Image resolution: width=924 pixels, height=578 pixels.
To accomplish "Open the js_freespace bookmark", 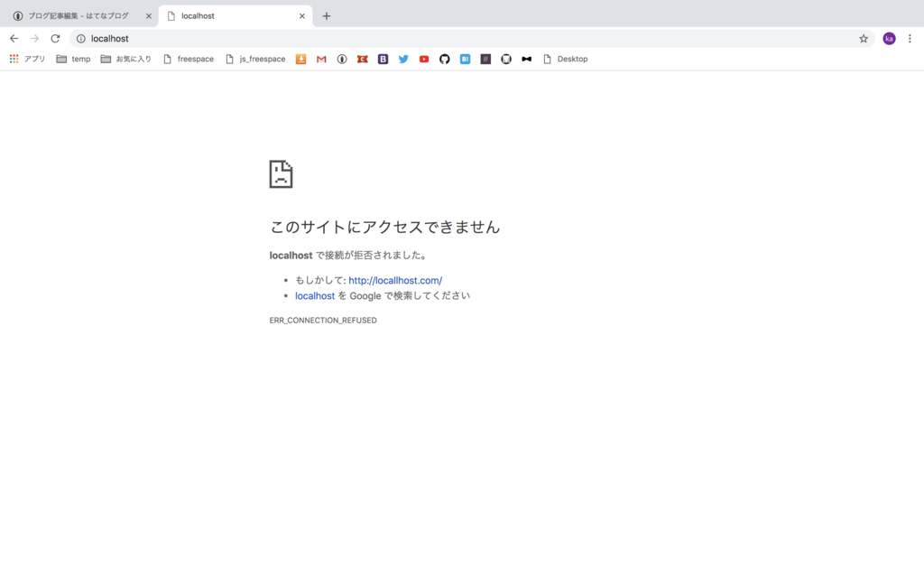I will [x=255, y=59].
